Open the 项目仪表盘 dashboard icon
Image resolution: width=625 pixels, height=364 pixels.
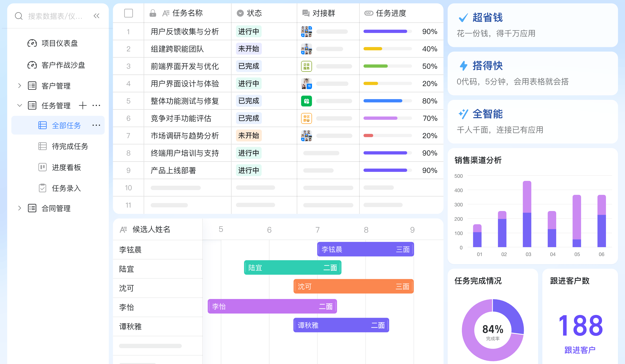pyautogui.click(x=32, y=43)
